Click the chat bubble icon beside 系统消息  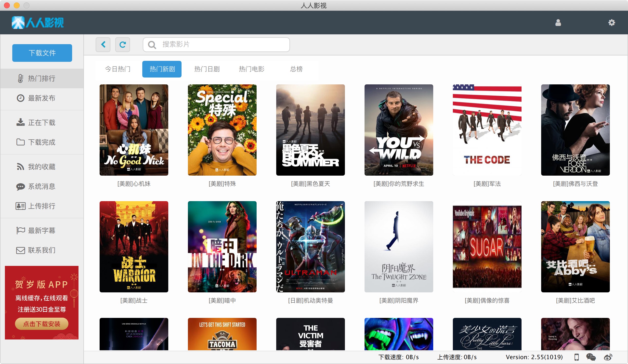click(x=20, y=187)
